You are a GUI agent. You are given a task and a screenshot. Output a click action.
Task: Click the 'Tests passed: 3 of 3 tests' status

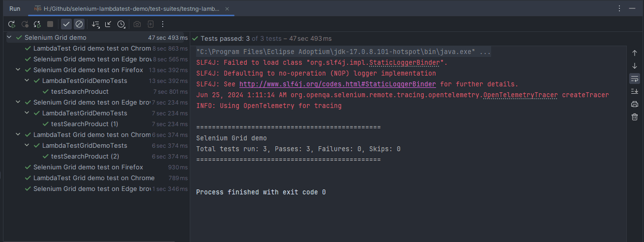pos(266,38)
